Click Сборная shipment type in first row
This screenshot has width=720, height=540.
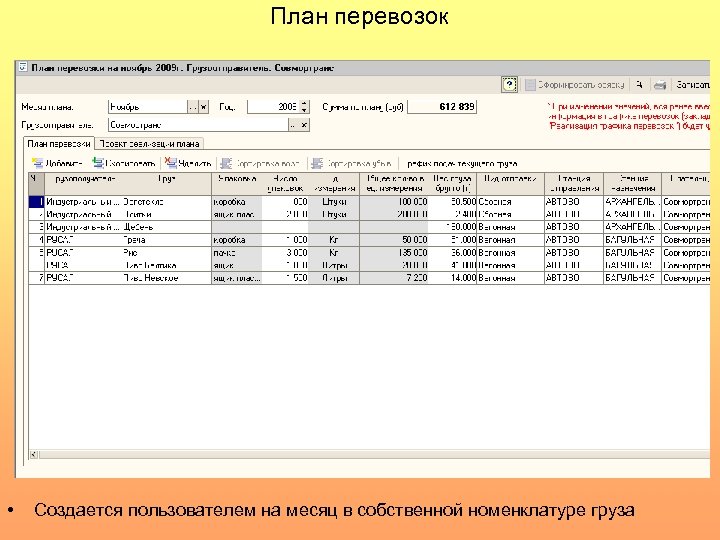(x=511, y=202)
